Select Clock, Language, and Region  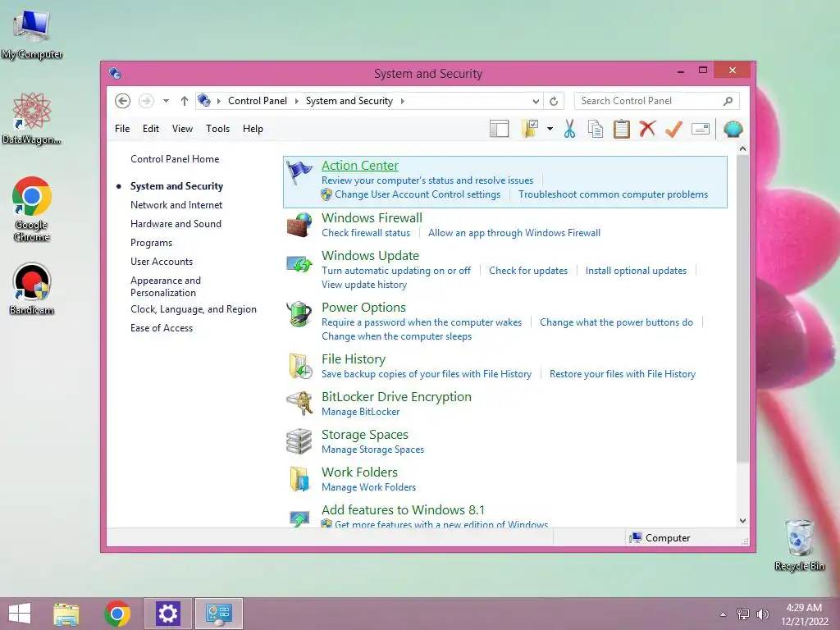194,309
